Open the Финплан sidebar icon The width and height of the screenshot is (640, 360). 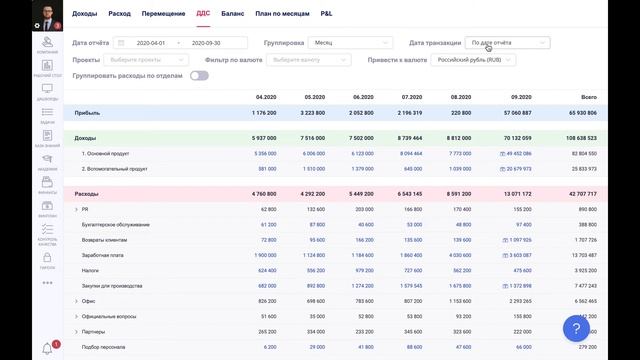click(x=47, y=209)
